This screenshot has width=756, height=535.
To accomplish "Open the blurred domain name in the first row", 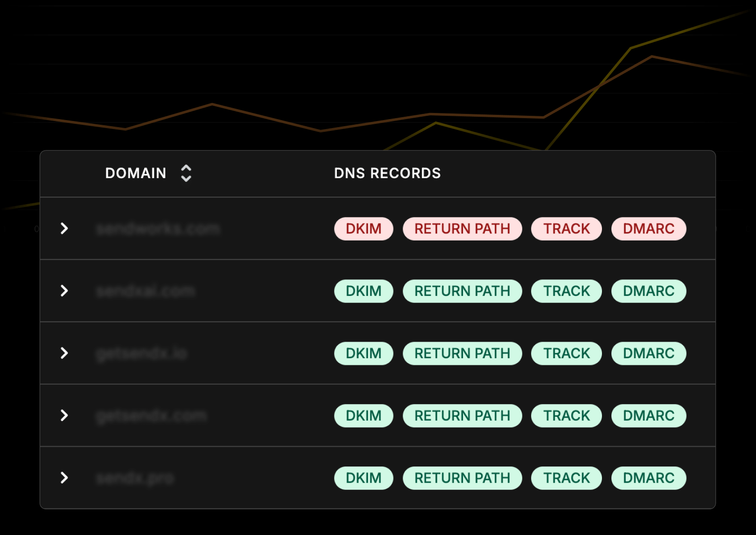I will [158, 229].
